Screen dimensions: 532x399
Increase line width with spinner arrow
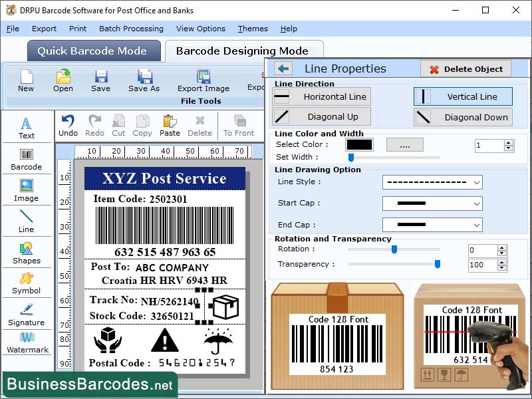point(508,143)
